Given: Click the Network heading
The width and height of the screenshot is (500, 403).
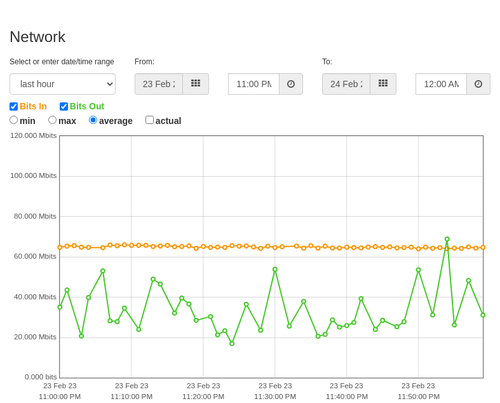Looking at the screenshot, I should pyautogui.click(x=37, y=37).
